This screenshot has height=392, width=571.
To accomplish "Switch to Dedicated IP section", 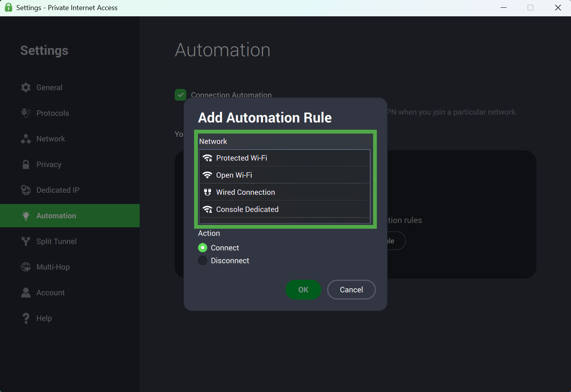I will pyautogui.click(x=70, y=190).
